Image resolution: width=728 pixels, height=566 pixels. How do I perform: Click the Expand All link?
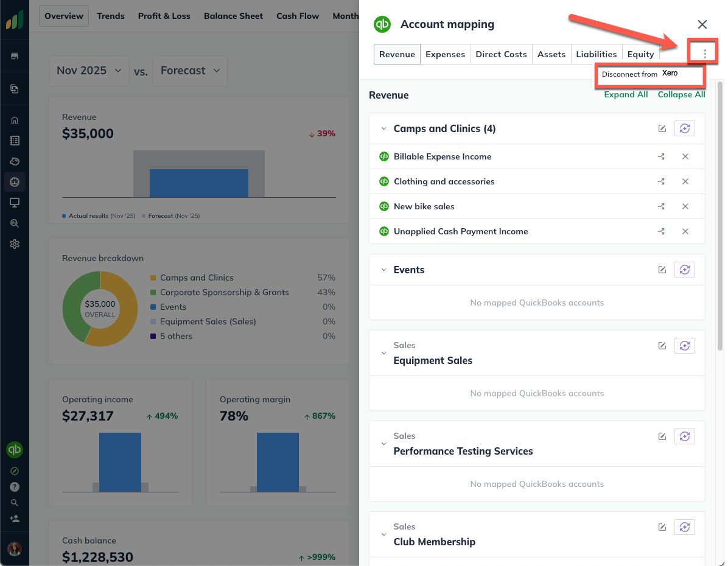click(626, 94)
